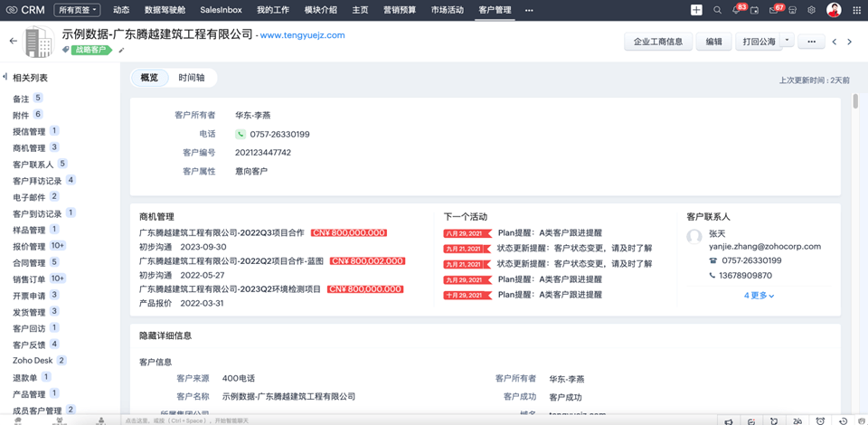Open 客户拜访记录 in the related list
868x425 pixels.
tap(37, 181)
